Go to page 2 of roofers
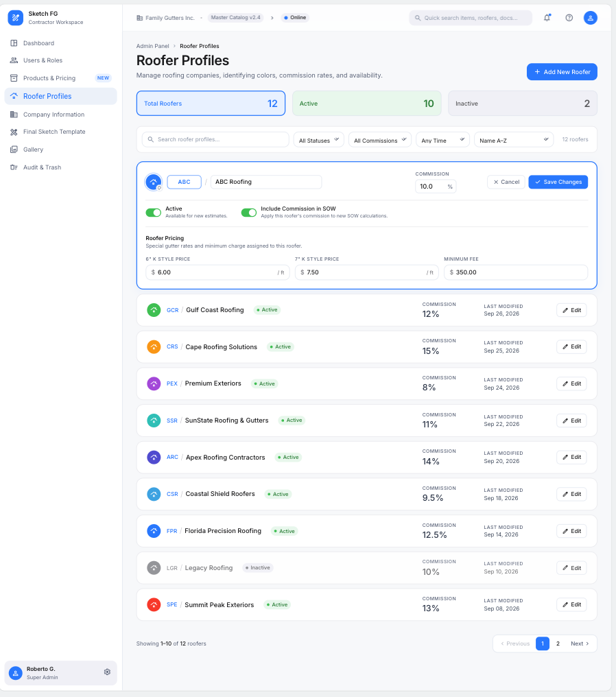616x697 pixels. coord(558,643)
